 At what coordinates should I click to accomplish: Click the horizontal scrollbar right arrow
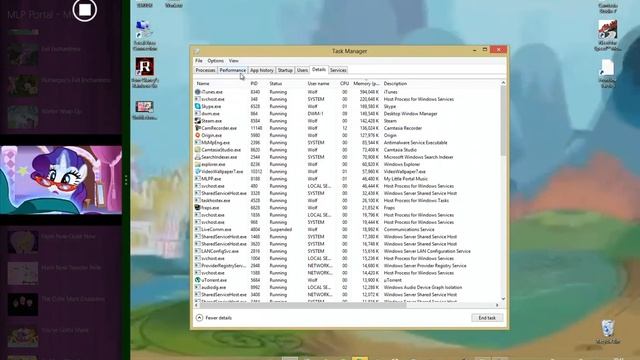pos(497,305)
